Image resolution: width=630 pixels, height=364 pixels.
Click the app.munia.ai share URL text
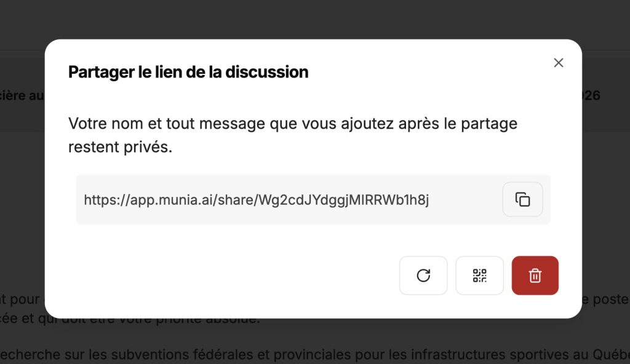[x=256, y=199]
